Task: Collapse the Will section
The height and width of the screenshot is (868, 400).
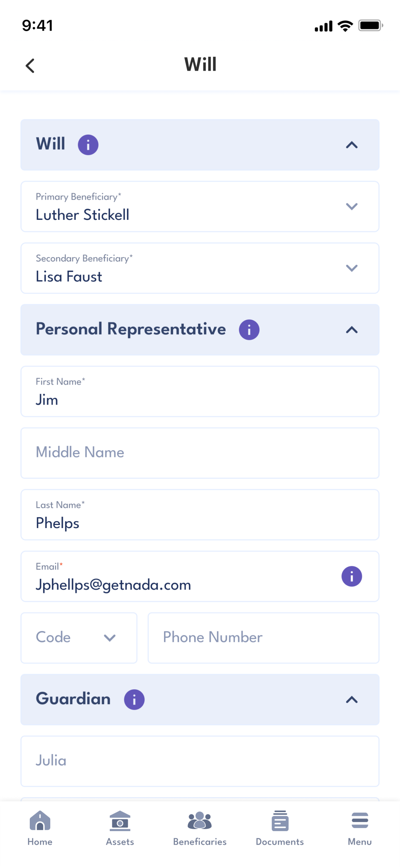Action: coord(352,145)
